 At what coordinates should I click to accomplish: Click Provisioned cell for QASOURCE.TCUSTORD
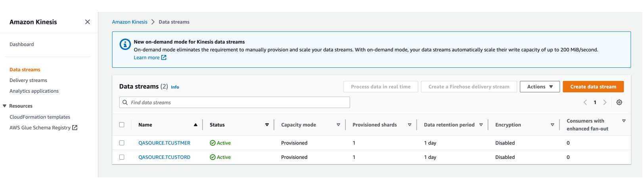(295, 158)
